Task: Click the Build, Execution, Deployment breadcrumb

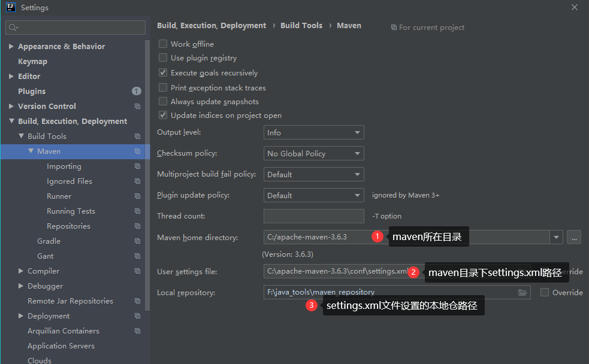Action: tap(212, 26)
